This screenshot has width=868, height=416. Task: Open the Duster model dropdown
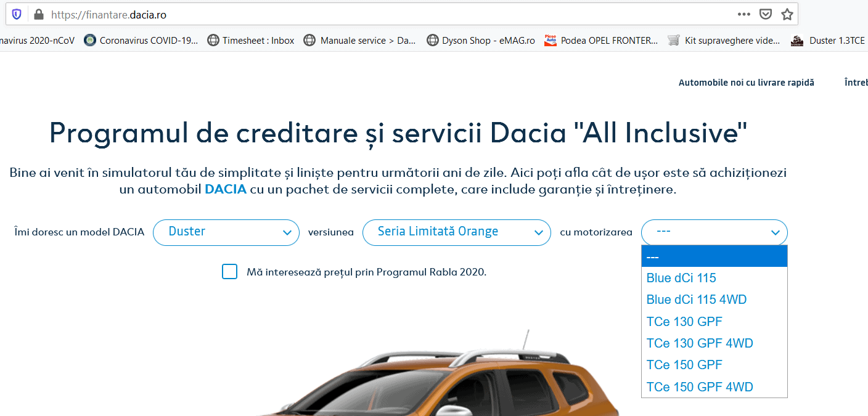[226, 232]
